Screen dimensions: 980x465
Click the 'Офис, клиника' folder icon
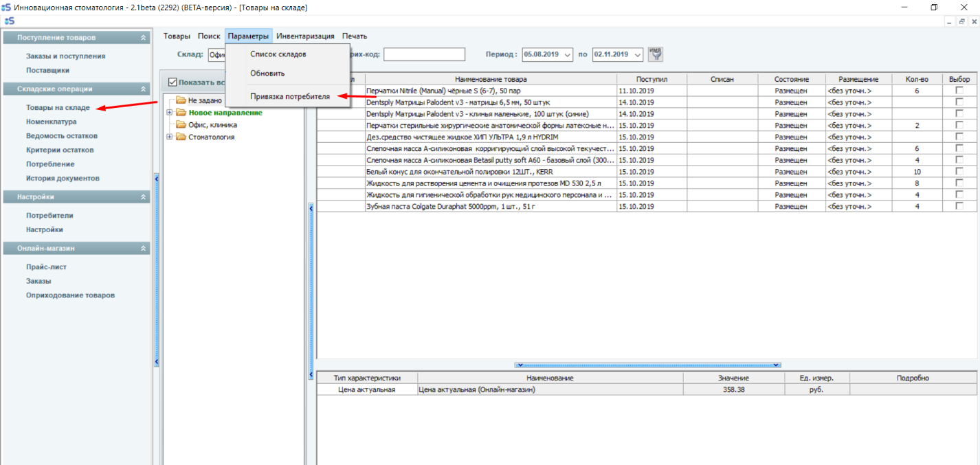coord(181,125)
